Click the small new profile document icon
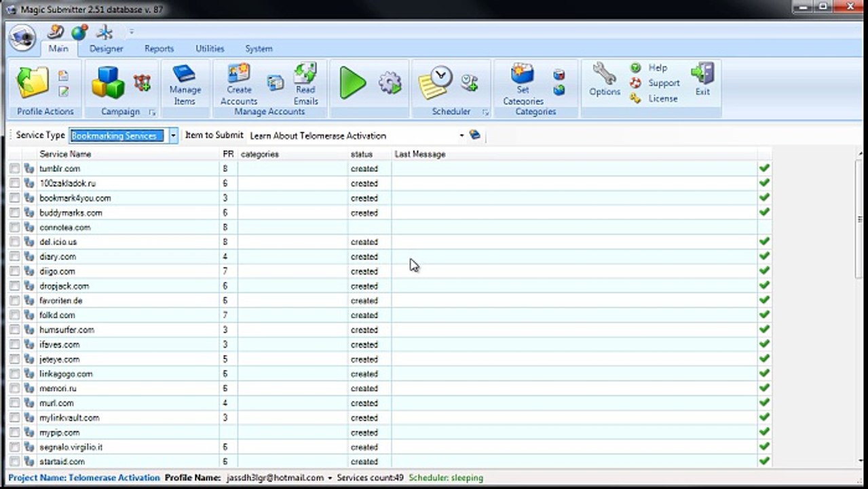The image size is (868, 489). (64, 75)
